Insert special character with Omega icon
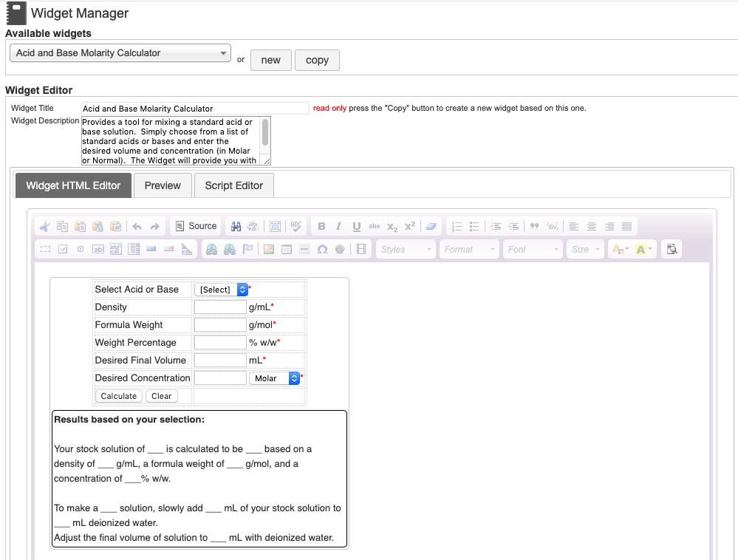The height and width of the screenshot is (560, 738). (322, 250)
